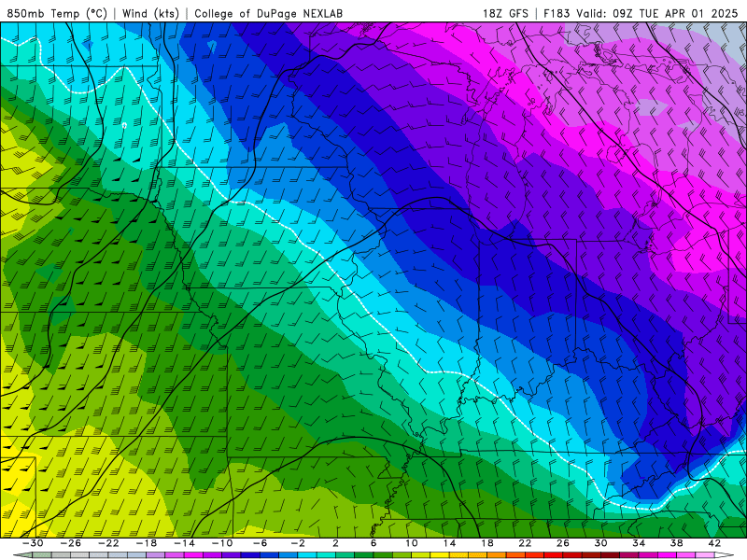Click the 'Wind (kts)' header label

150,13
